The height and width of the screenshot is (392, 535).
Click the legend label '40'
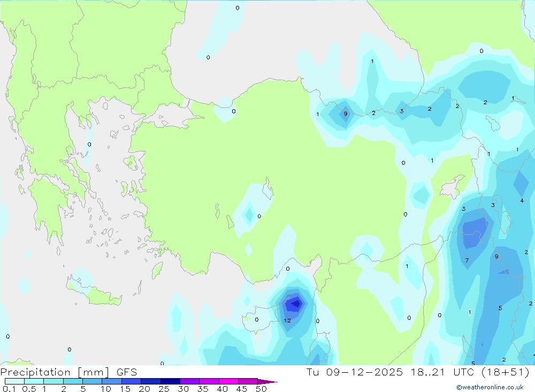click(222, 389)
